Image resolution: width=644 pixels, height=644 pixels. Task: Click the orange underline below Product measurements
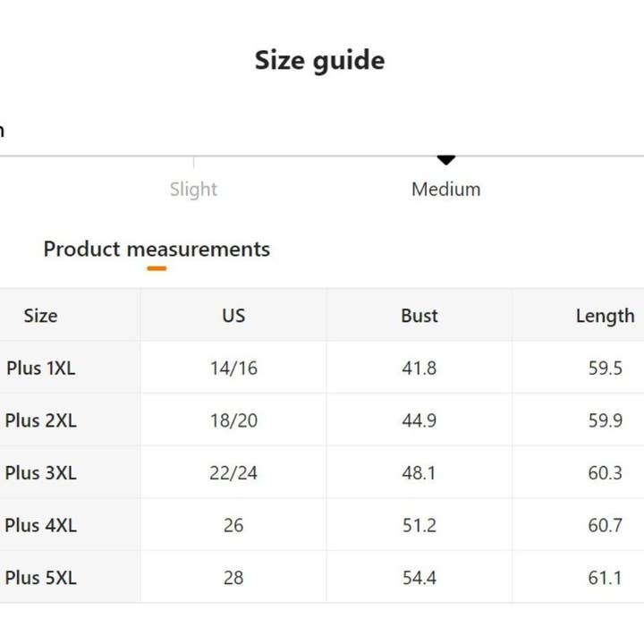(157, 267)
